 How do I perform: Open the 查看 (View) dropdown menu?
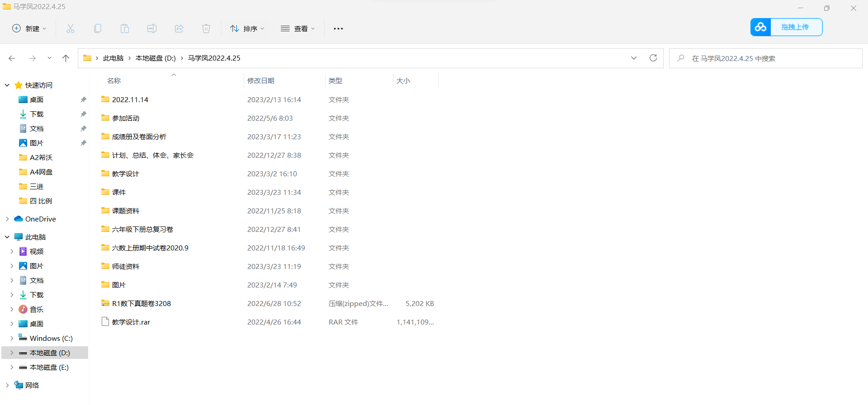(297, 28)
